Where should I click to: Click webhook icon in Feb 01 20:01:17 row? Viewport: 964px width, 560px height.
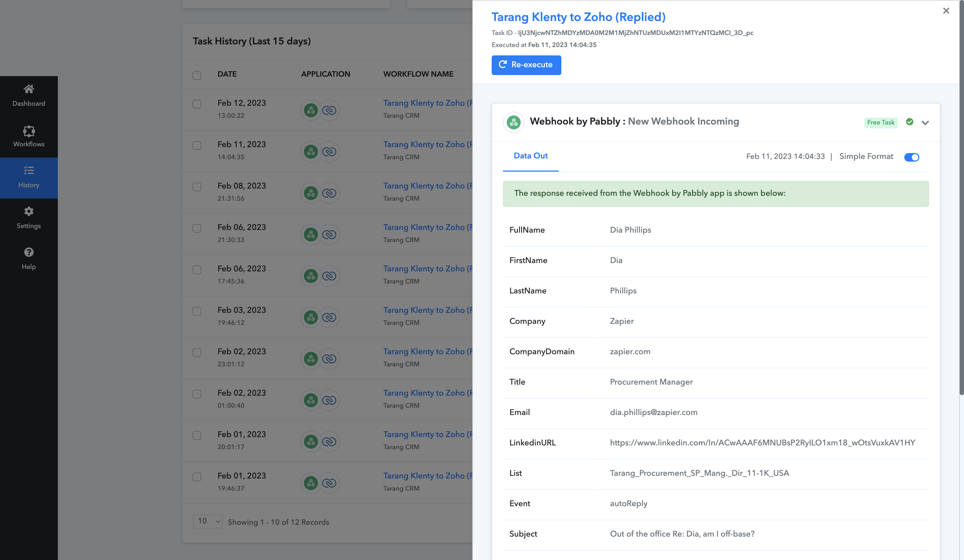click(311, 442)
